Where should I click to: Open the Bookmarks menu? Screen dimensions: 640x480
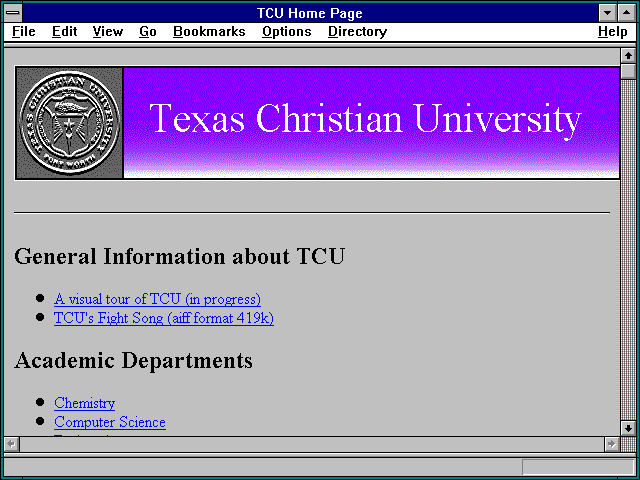click(x=209, y=32)
